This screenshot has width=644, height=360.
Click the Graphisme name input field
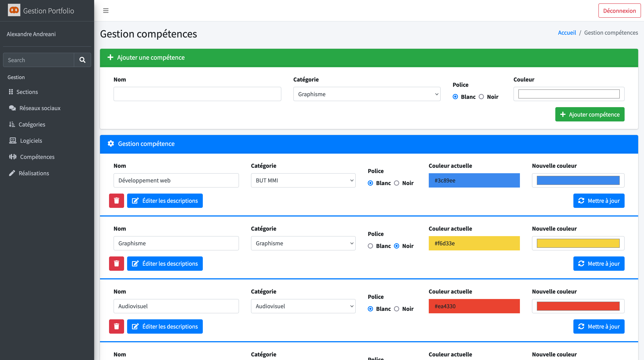[x=176, y=243]
